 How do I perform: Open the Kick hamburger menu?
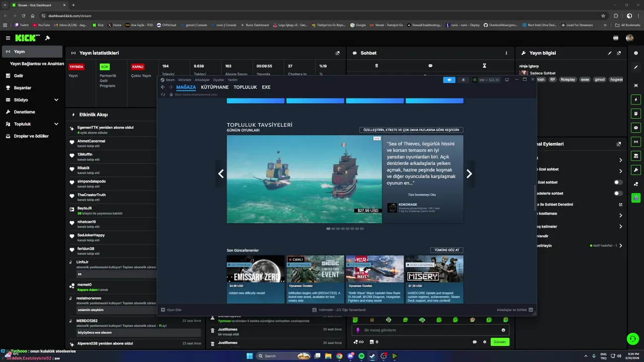(x=8, y=38)
